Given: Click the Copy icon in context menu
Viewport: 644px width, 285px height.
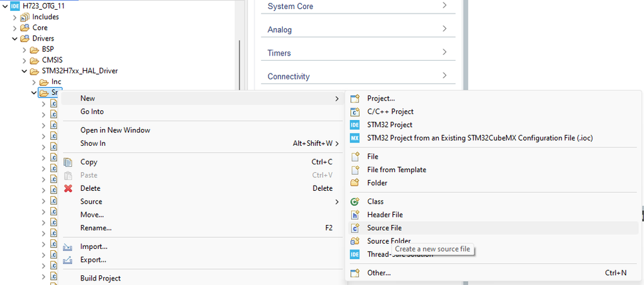Looking at the screenshot, I should pos(68,162).
